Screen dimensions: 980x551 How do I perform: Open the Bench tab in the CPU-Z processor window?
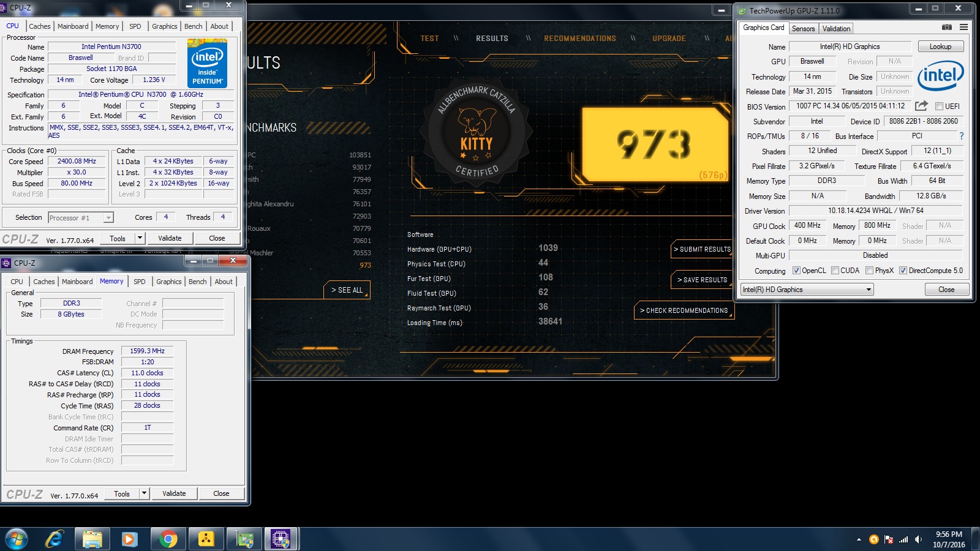tap(193, 26)
